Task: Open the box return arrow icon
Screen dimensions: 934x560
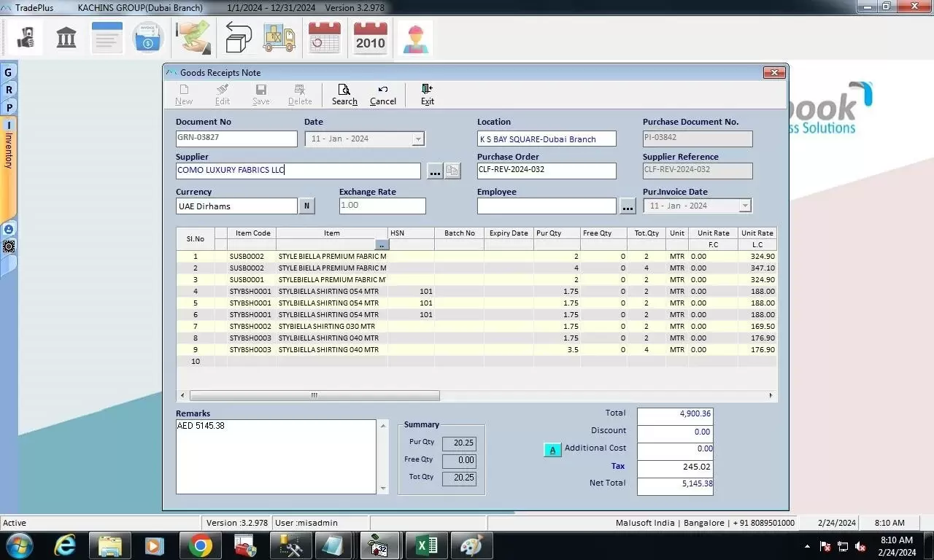Action: click(237, 37)
